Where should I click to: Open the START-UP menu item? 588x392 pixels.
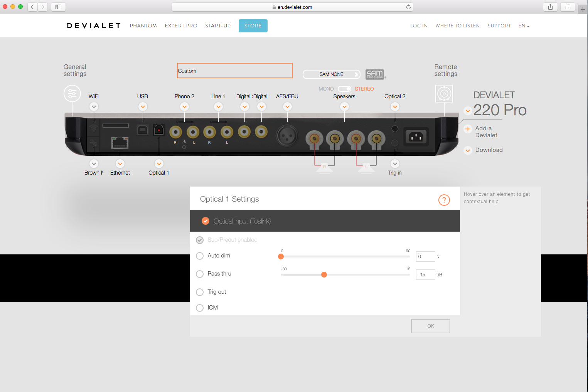(x=218, y=26)
